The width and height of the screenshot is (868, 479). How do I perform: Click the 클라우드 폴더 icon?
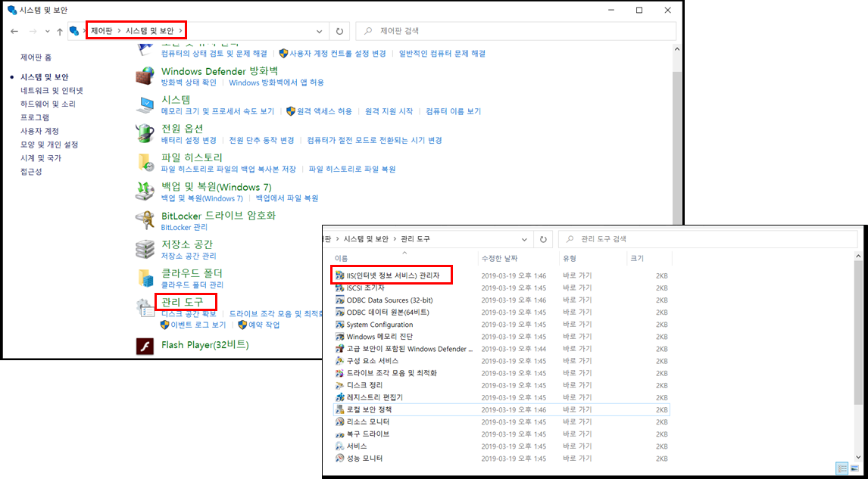point(145,278)
